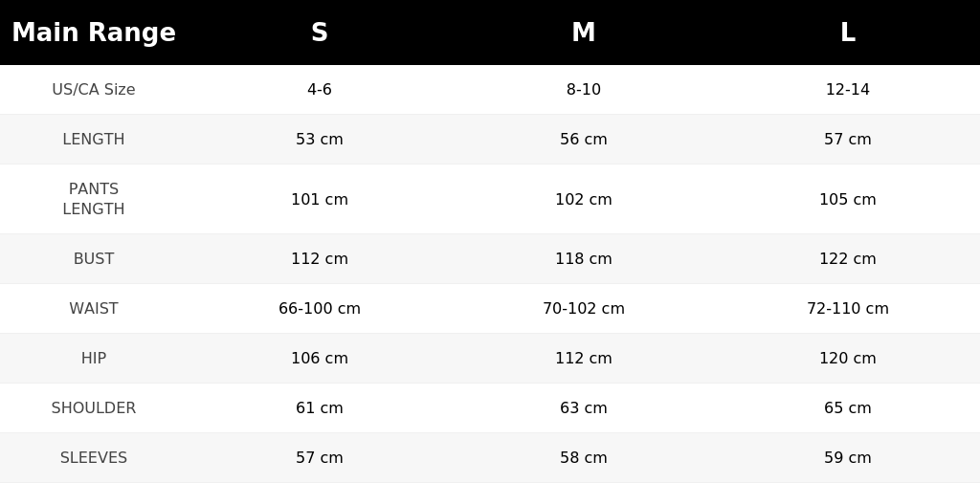
Task: Select the S size column header
Action: (x=320, y=33)
